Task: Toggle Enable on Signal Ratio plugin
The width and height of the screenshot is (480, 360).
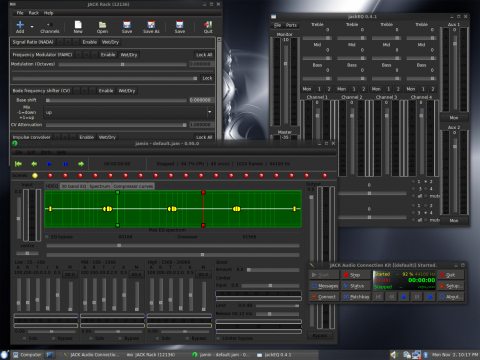Action: click(90, 42)
